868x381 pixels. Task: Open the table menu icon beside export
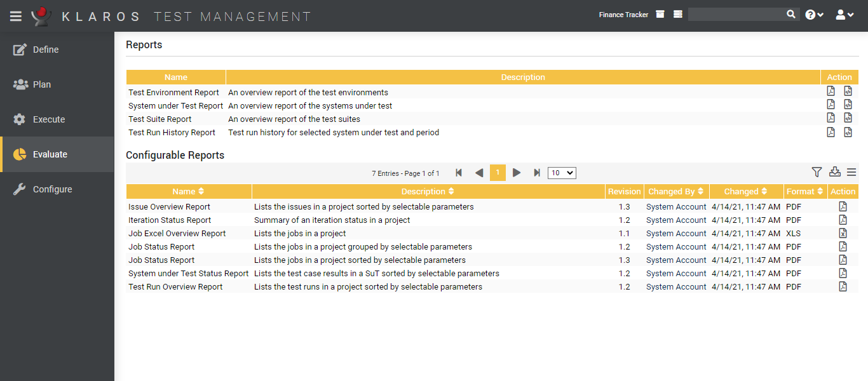pos(851,172)
